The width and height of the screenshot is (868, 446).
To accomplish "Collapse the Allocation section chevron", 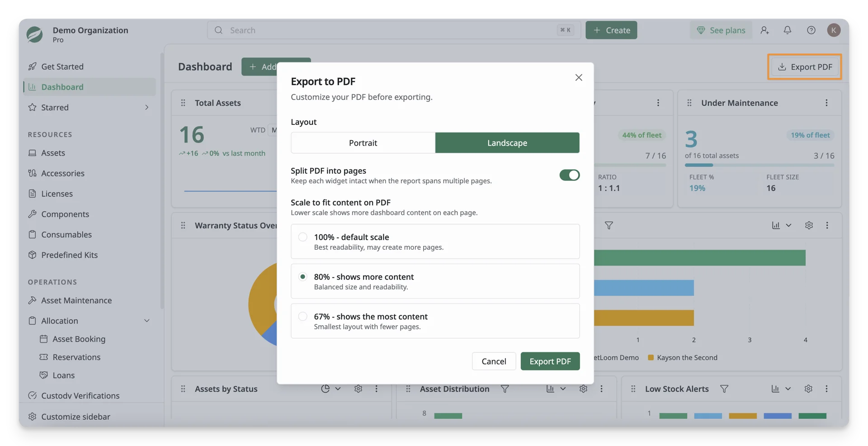I will pos(146,321).
